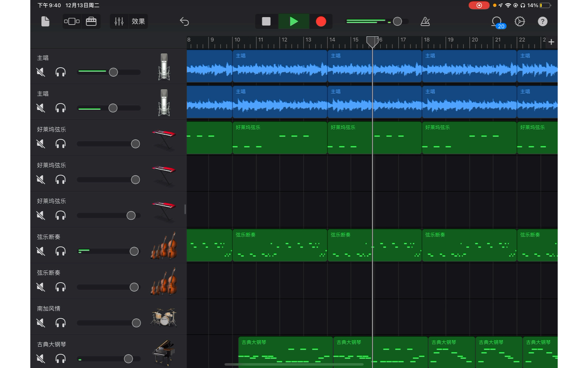Screen dimensions: 588x368
Task: Tap the battery indicator in status bar
Action: [546, 5]
